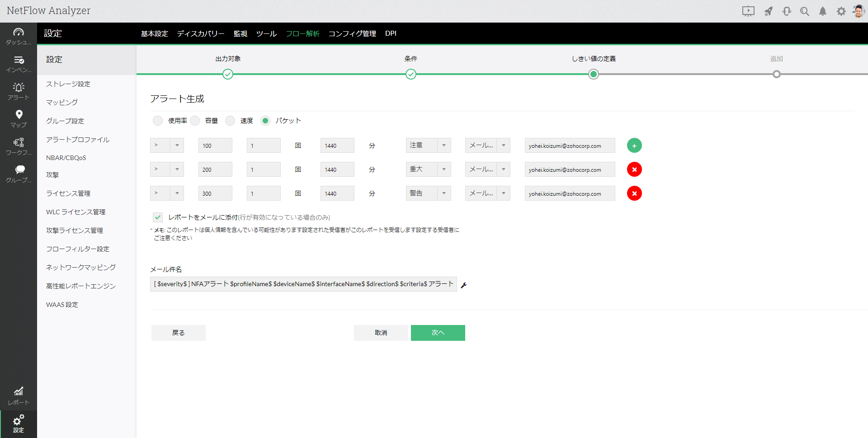Switch to 基本設定 tab

click(x=155, y=33)
